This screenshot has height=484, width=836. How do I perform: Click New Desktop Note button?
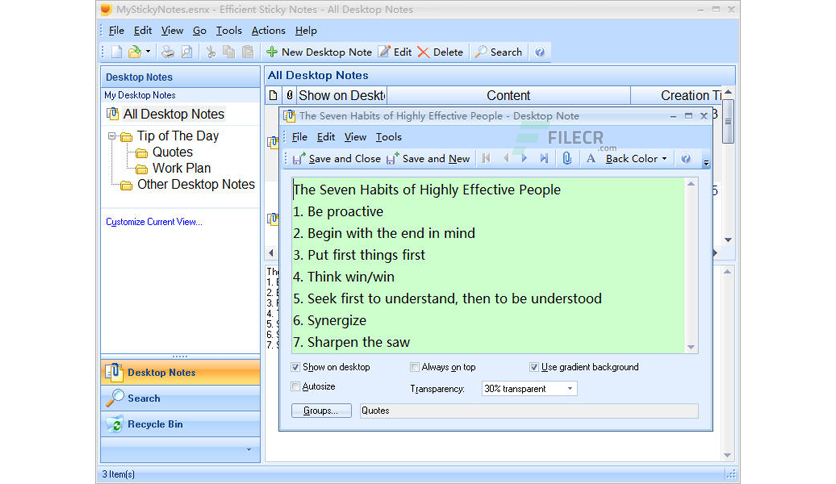point(319,52)
